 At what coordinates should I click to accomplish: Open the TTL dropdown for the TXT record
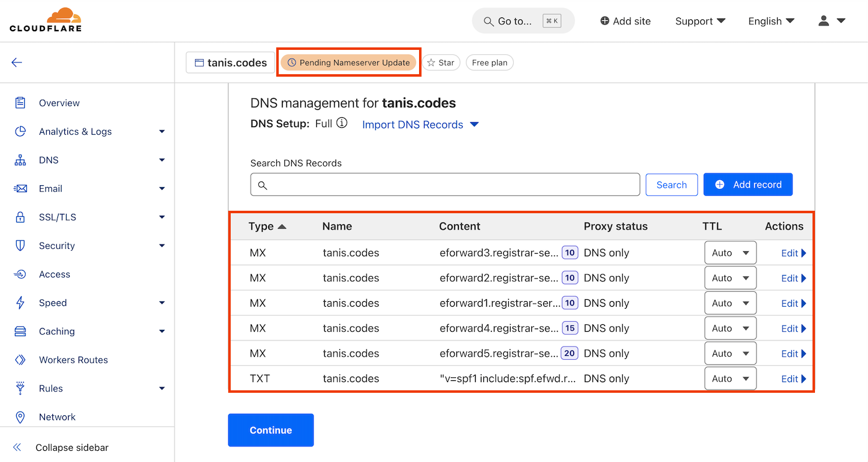[x=730, y=378]
